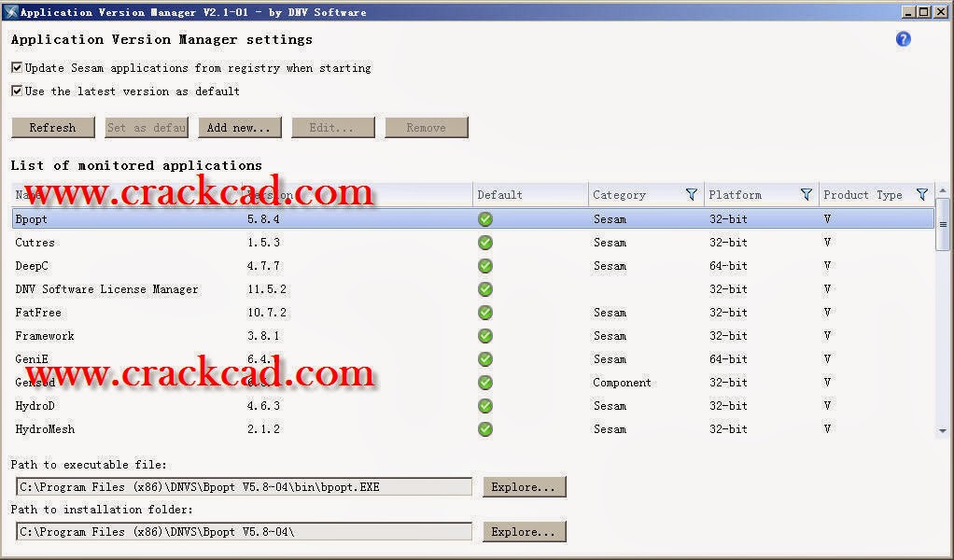Viewport: 954px width, 560px height.
Task: Click the Remove button
Action: coord(427,128)
